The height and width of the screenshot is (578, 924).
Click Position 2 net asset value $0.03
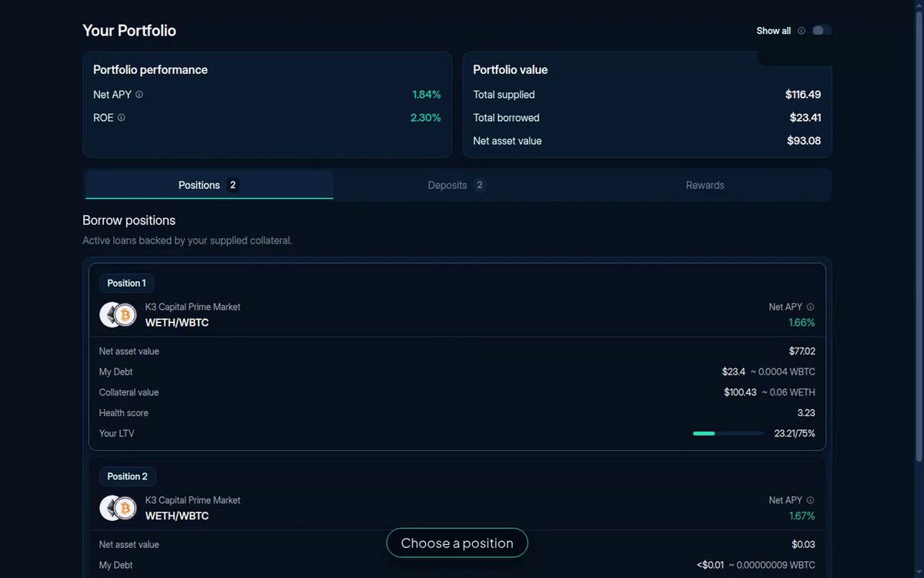(x=804, y=545)
